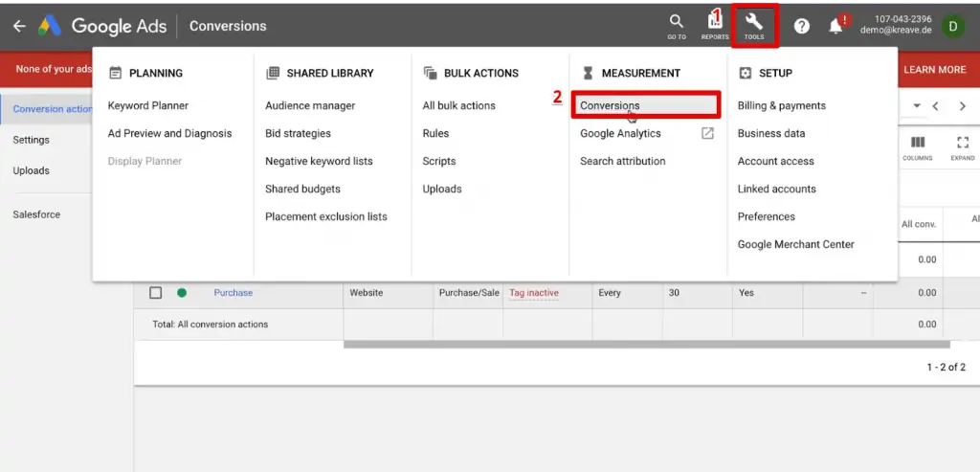Open Google Analytics menu item
The width and height of the screenshot is (980, 472).
(620, 133)
